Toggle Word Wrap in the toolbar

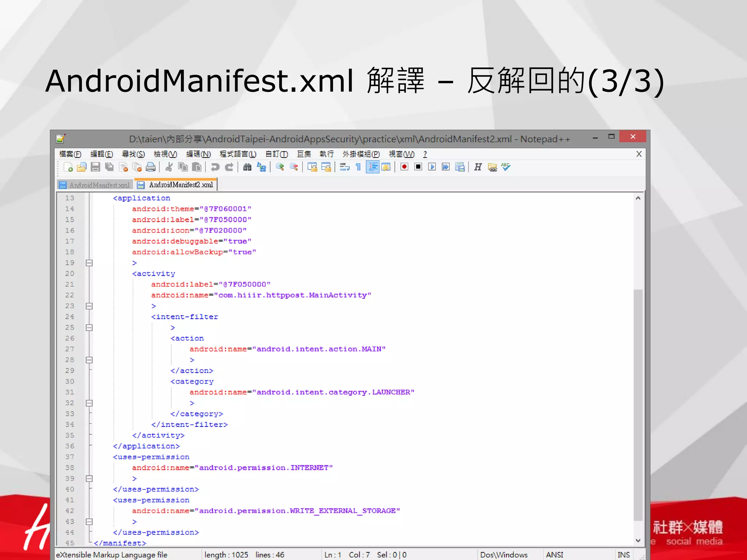pyautogui.click(x=344, y=167)
